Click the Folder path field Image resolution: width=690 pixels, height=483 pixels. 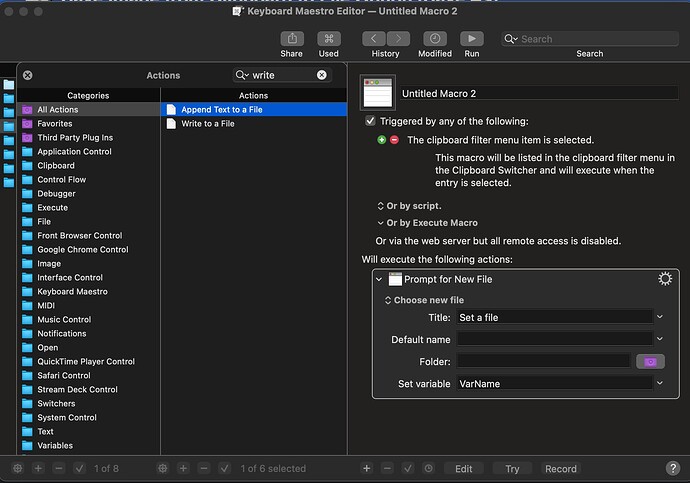click(x=543, y=361)
